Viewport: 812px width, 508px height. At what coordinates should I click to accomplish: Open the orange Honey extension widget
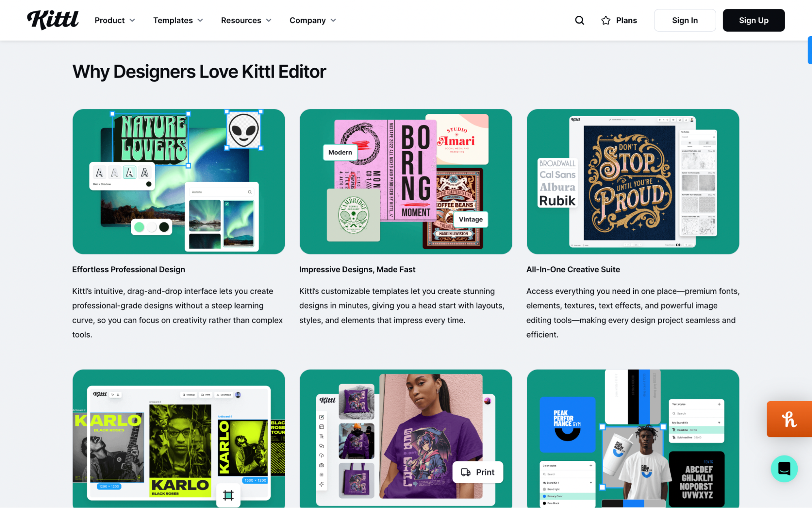tap(789, 419)
